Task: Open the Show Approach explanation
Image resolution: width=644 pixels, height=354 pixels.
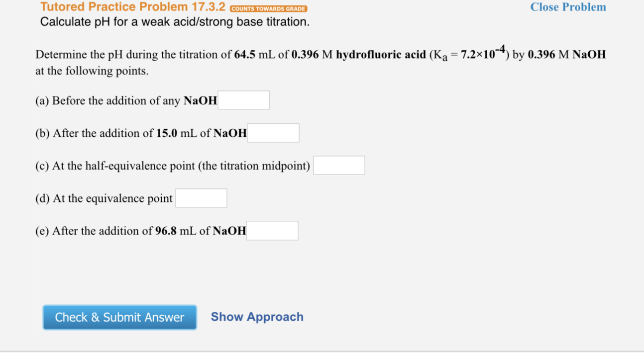Action: click(x=257, y=317)
